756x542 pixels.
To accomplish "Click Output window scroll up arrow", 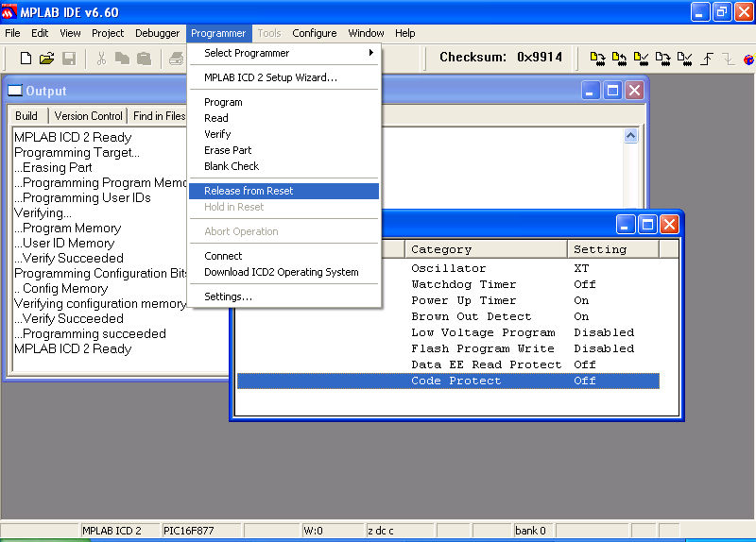I will tap(630, 136).
